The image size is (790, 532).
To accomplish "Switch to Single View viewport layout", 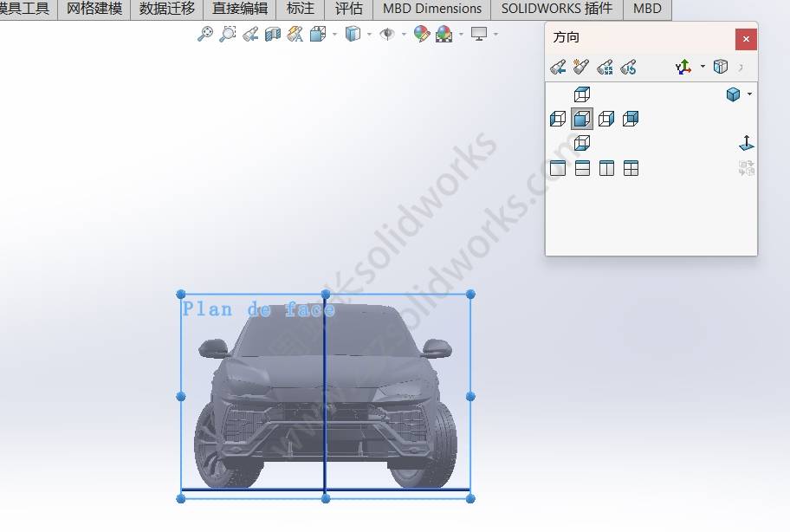I will pos(558,168).
